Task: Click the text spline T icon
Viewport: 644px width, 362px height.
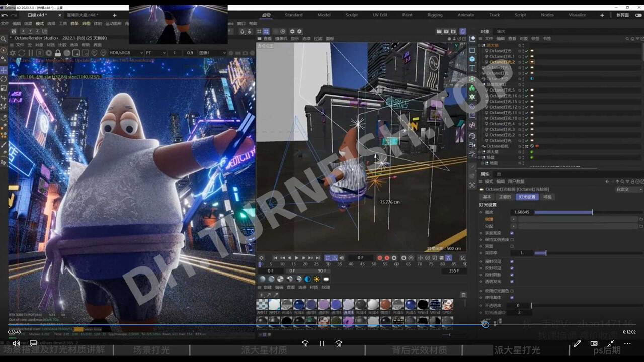Action: (472, 68)
